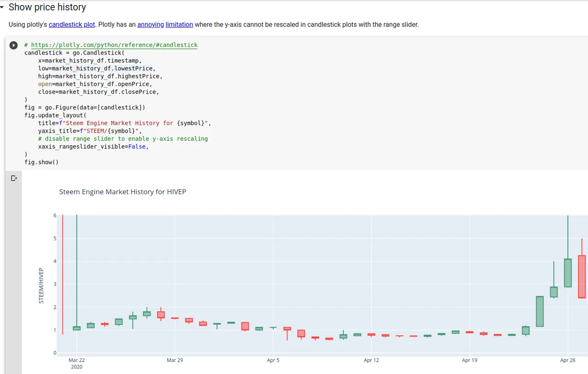Click the fig = go.Figure code line

tap(85, 108)
